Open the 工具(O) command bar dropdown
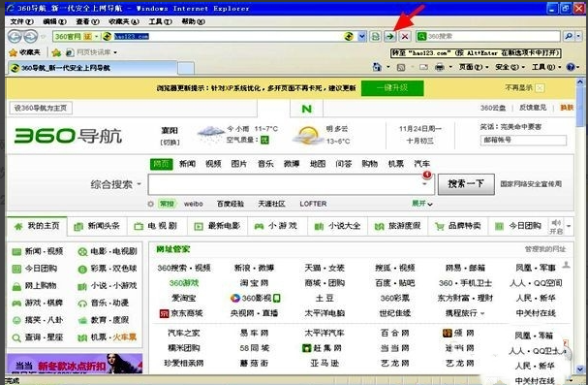Viewport: 588px width, 385px height. click(545, 67)
